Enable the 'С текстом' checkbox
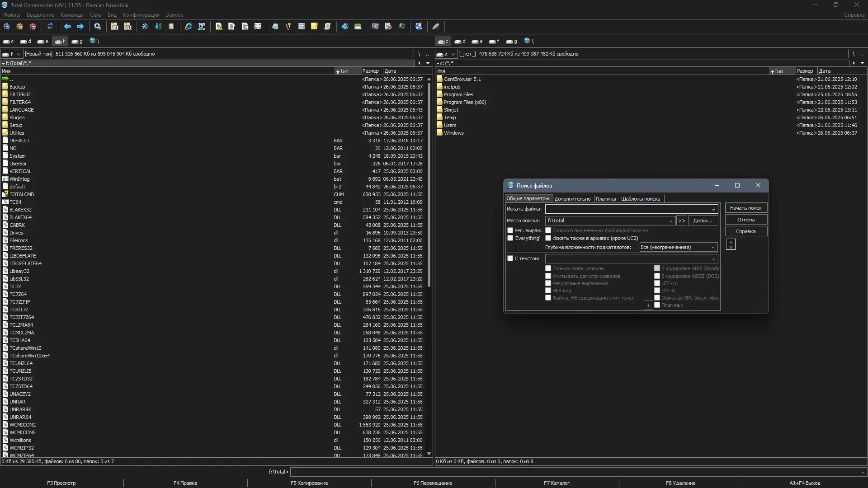The height and width of the screenshot is (488, 868). pyautogui.click(x=510, y=258)
